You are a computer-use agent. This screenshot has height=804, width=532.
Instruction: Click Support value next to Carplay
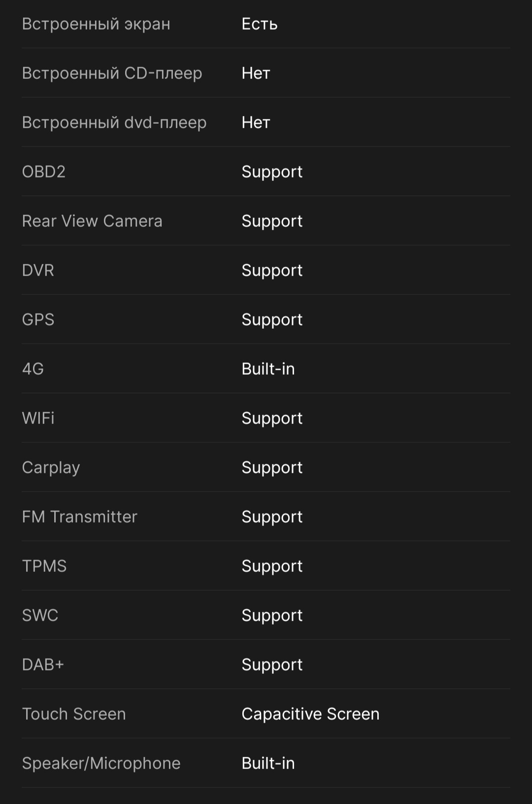point(272,468)
